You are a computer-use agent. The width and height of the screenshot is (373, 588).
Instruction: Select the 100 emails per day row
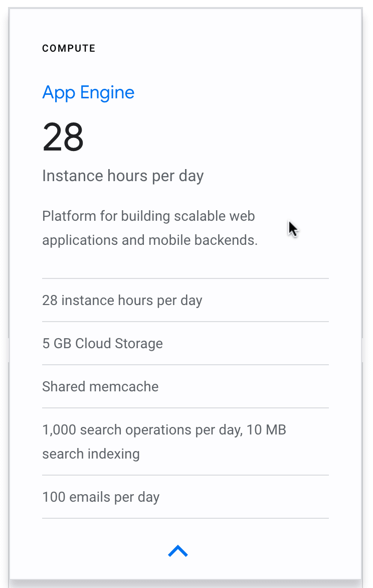tap(185, 497)
